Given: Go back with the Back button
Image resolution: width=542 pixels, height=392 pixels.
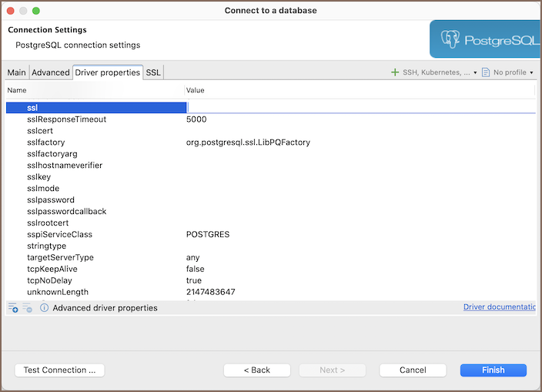Looking at the screenshot, I should [257, 370].
